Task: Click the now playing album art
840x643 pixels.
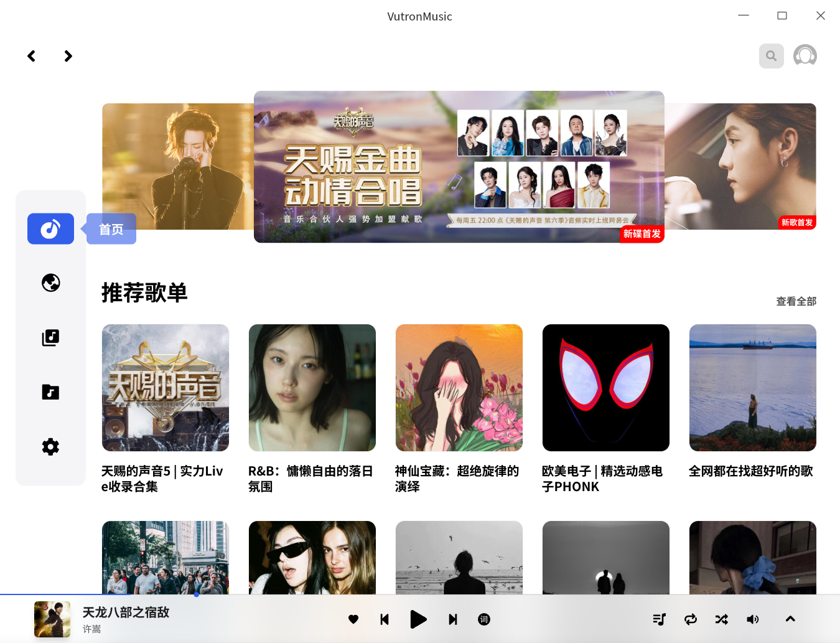Action: click(x=52, y=619)
